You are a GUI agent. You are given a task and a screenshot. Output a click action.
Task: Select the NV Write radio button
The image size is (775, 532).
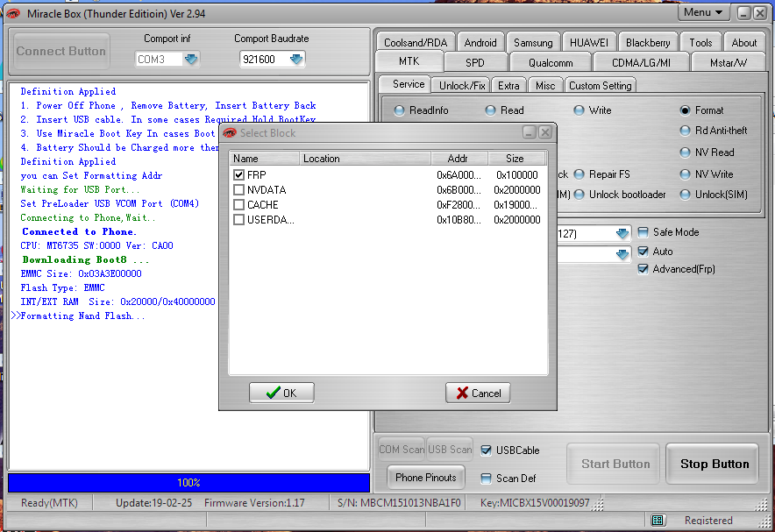685,174
